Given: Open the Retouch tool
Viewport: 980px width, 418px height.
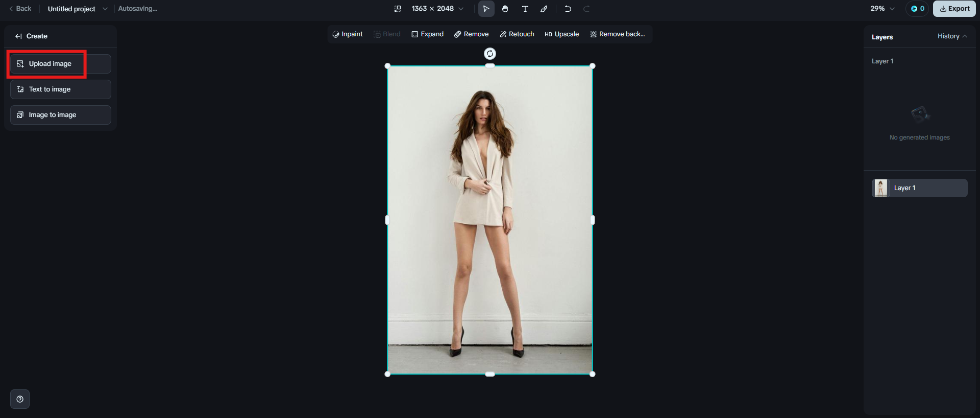Looking at the screenshot, I should tap(517, 34).
